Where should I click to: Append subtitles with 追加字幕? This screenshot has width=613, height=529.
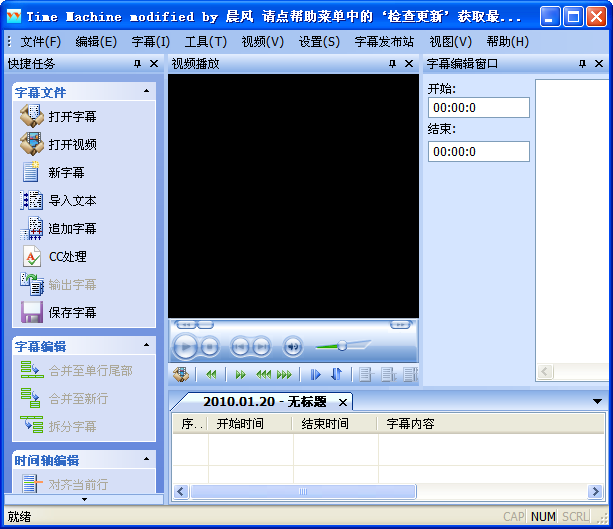pyautogui.click(x=59, y=228)
